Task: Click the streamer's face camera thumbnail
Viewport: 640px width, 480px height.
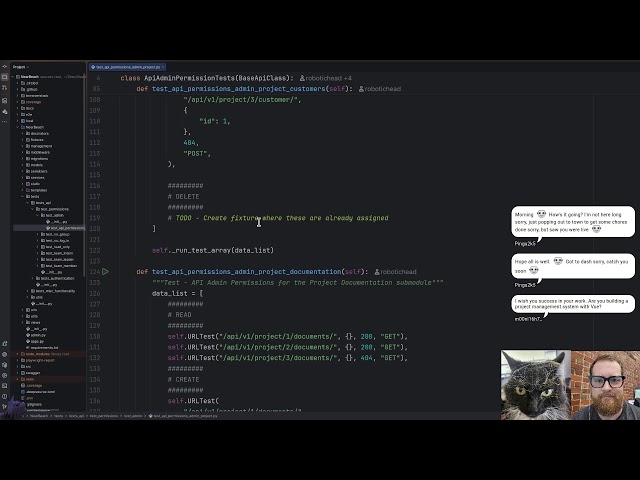Action: coord(605,385)
